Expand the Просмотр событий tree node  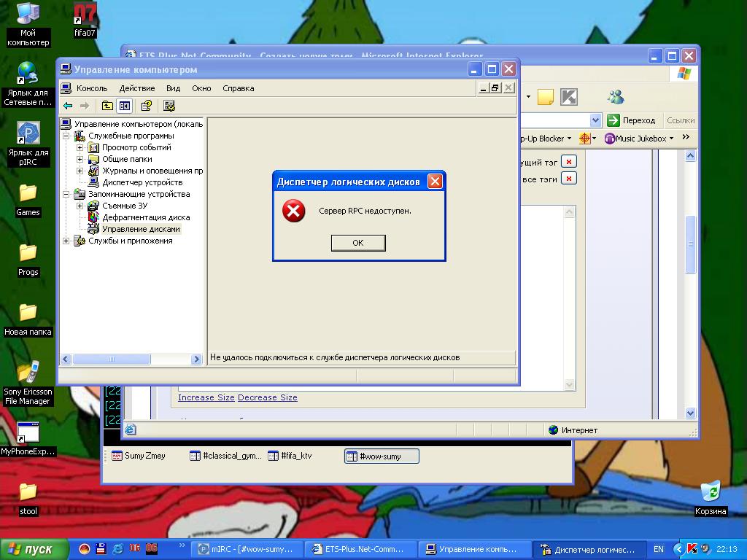[x=80, y=147]
